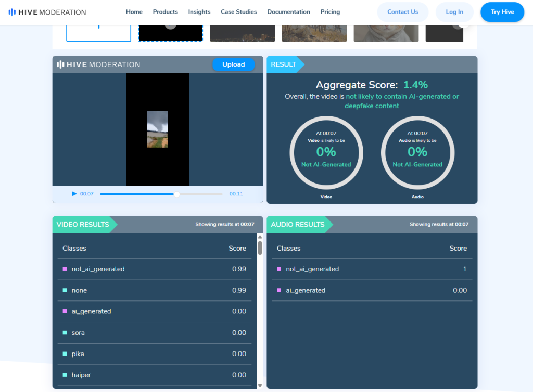Click the Hive logo in the video panel

tap(98, 64)
